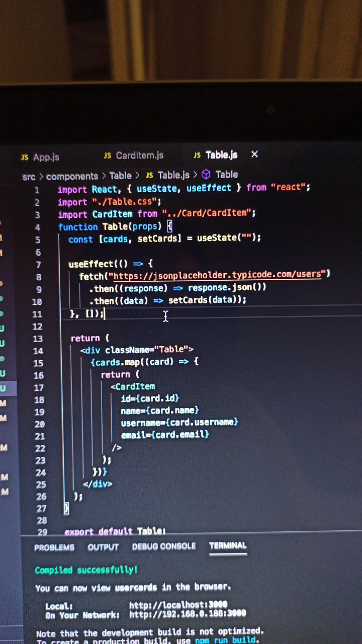Click the src breadcrumb segment
This screenshot has height=644, width=362.
[29, 177]
